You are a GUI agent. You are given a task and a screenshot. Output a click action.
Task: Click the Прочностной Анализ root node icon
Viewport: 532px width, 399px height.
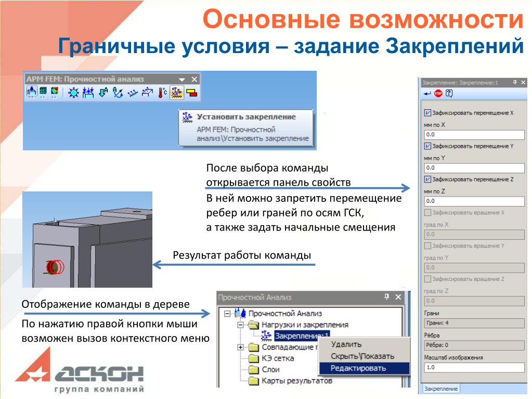[240, 313]
